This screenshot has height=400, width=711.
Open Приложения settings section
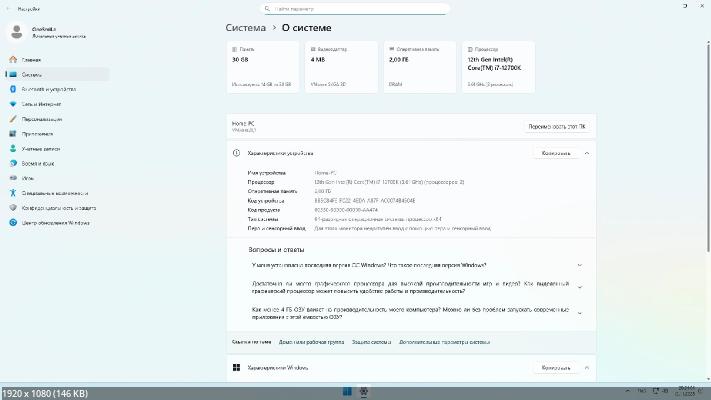point(38,133)
